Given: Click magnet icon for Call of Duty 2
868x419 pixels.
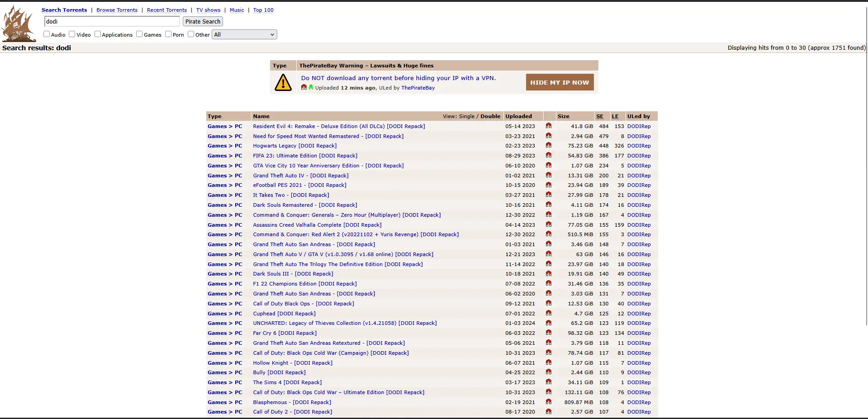Looking at the screenshot, I should tap(548, 411).
